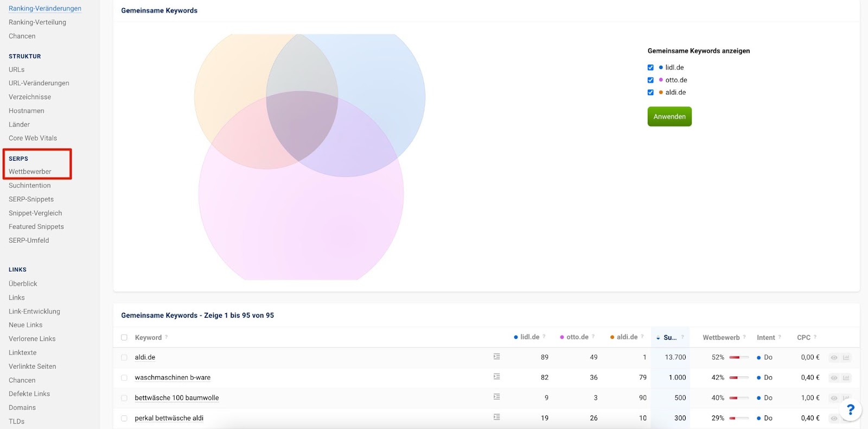Viewport: 868px width, 429px height.
Task: Open Suchintention in sidebar
Action: 29,185
